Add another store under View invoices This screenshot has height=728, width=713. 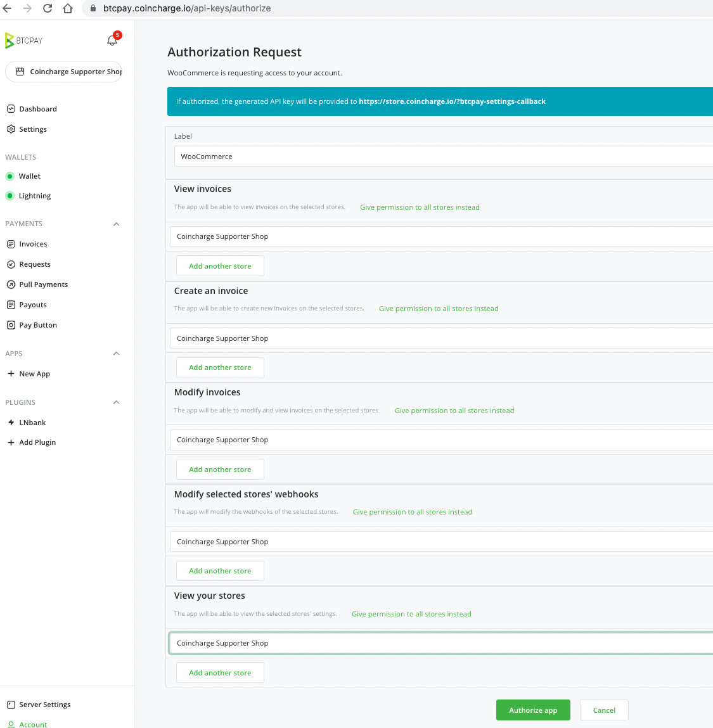point(220,266)
